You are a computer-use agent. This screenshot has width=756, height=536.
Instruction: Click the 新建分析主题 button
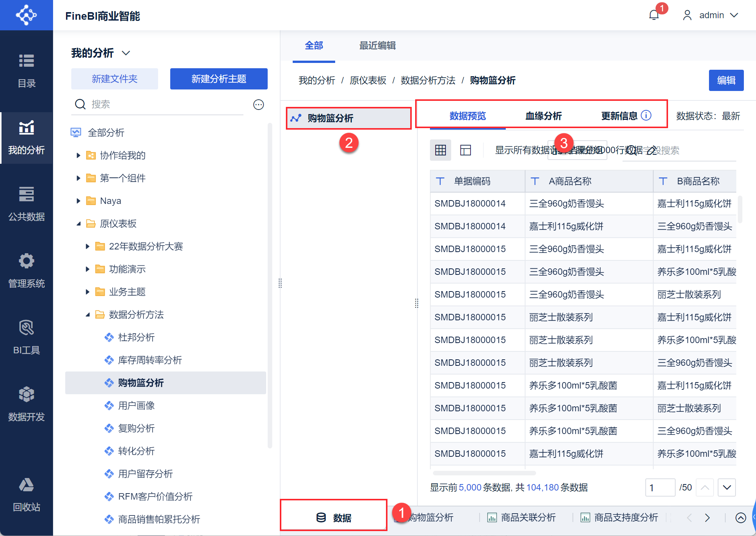219,79
